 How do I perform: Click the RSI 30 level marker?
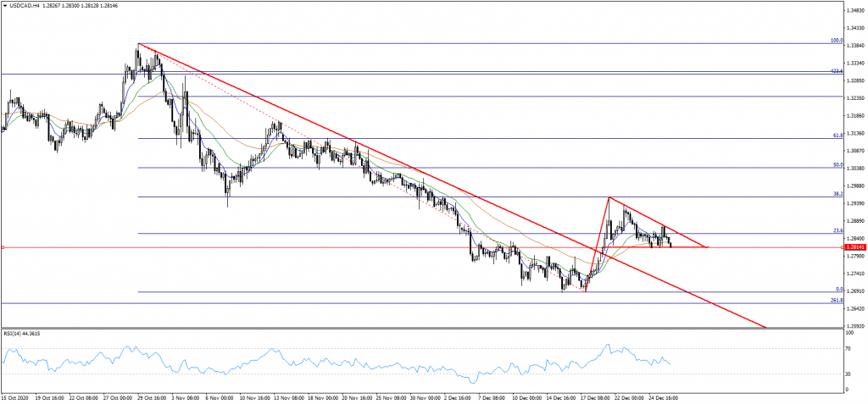[x=849, y=374]
